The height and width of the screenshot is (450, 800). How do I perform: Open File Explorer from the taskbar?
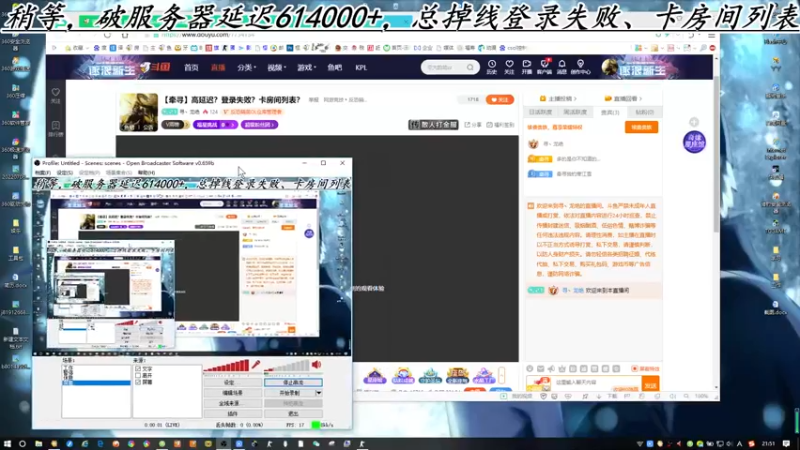click(38, 444)
